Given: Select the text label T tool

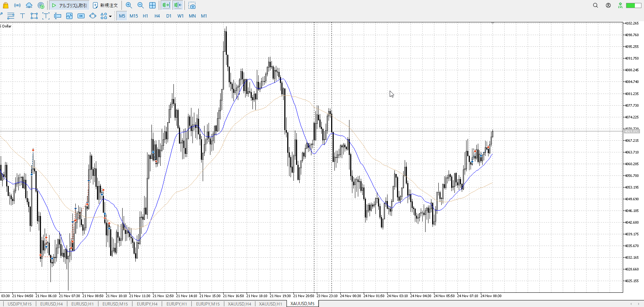Looking at the screenshot, I should 22,16.
